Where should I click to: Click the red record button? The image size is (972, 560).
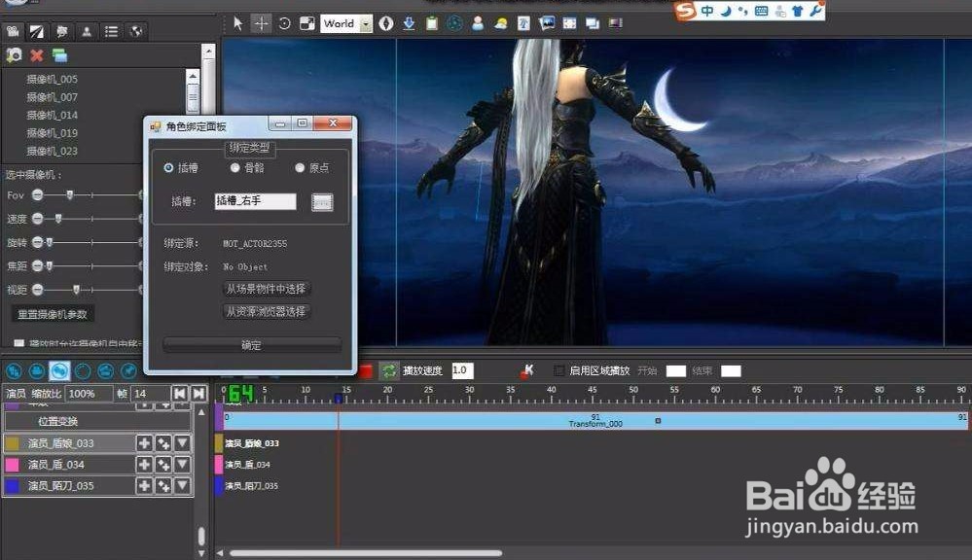click(366, 371)
